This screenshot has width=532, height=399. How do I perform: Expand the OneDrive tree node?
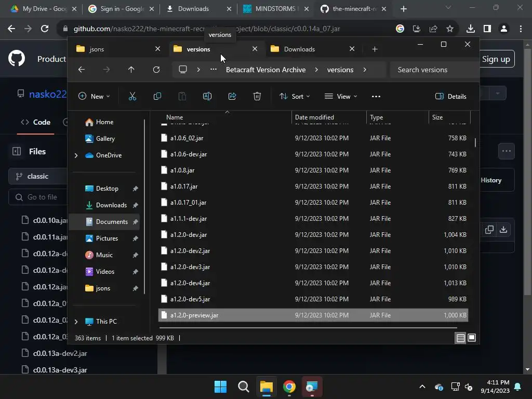click(76, 155)
